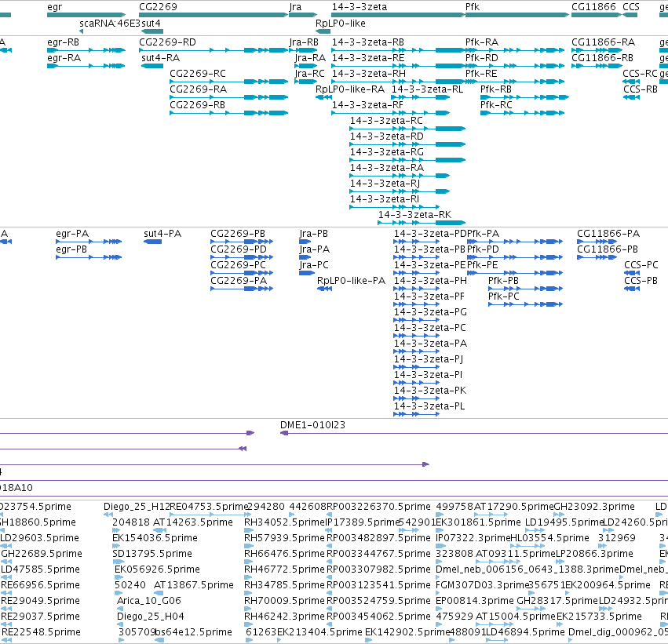Click transcript Pfk-RD

tap(515, 66)
